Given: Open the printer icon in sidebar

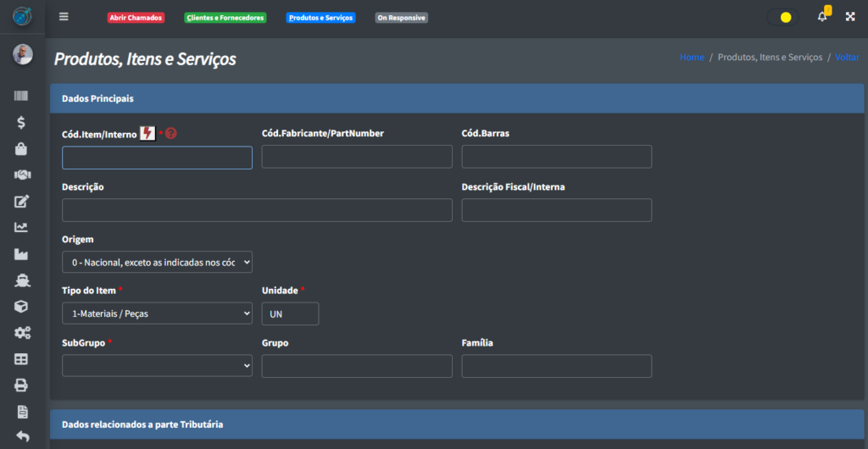Looking at the screenshot, I should tap(21, 385).
